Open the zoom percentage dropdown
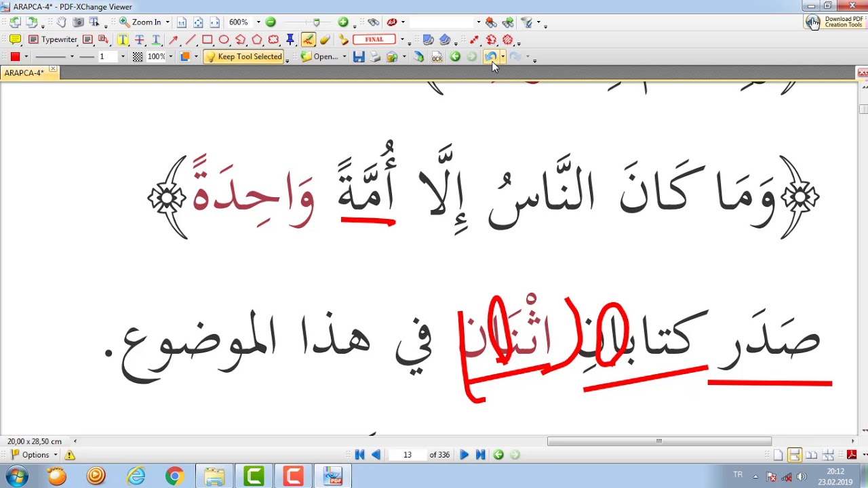Viewport: 868px width, 488px height. 258,22
